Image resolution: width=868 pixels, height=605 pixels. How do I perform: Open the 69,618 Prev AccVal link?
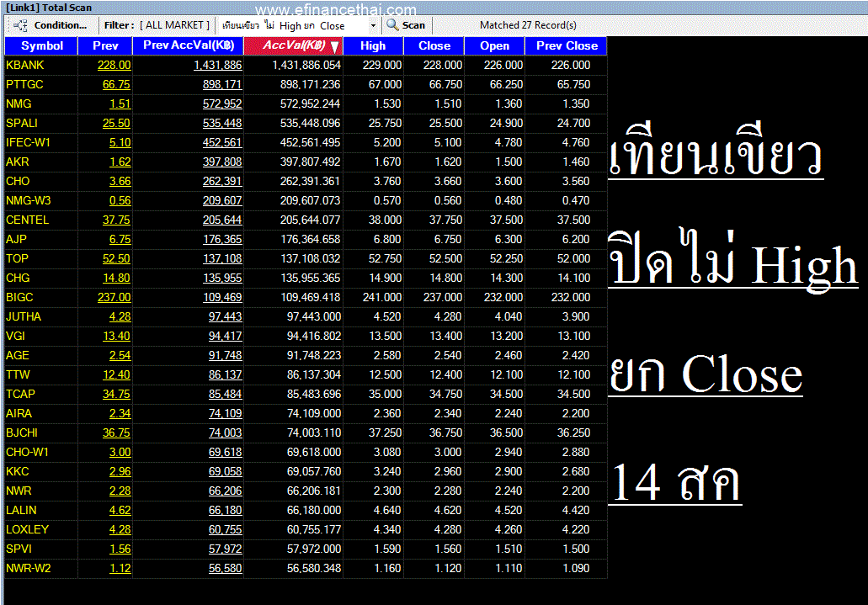225,453
